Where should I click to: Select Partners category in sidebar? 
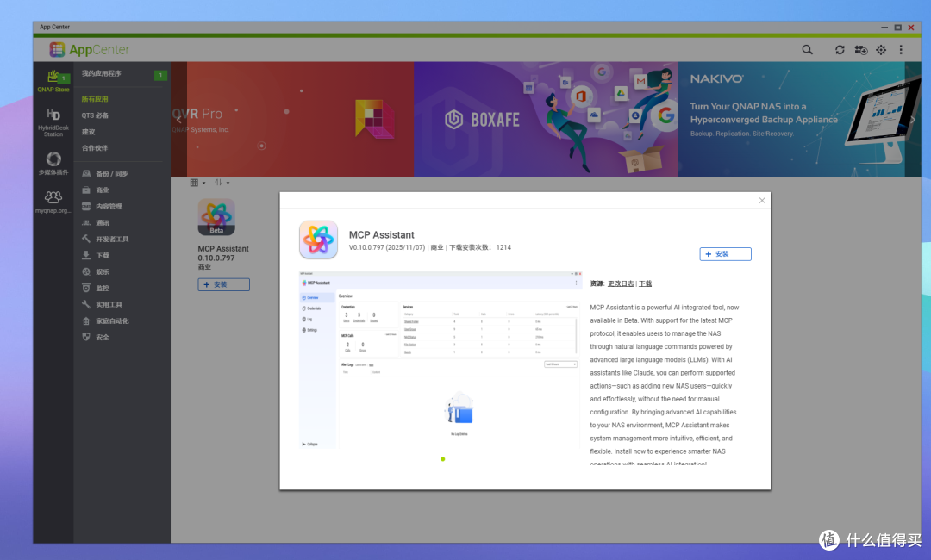coord(95,148)
